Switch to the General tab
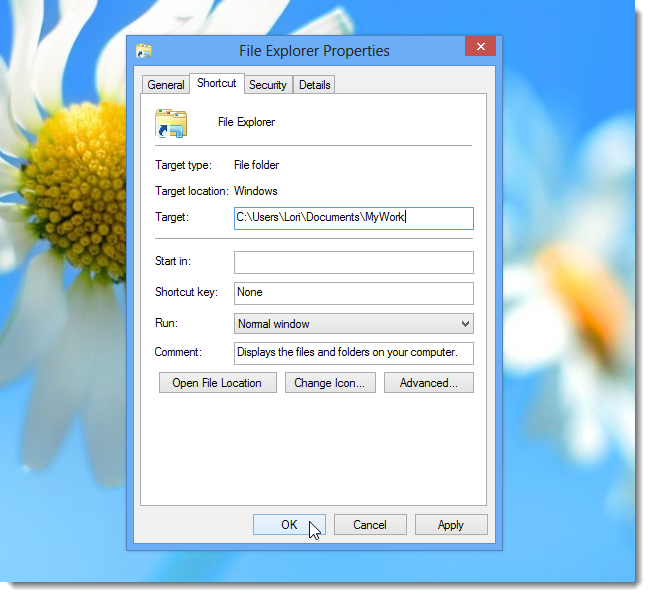The width and height of the screenshot is (650, 597). tap(166, 85)
